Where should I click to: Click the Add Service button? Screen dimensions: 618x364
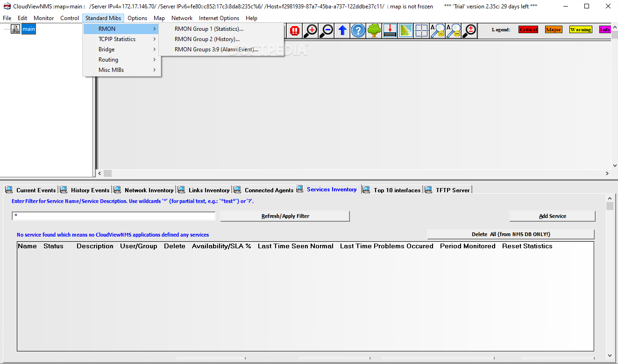pyautogui.click(x=552, y=216)
